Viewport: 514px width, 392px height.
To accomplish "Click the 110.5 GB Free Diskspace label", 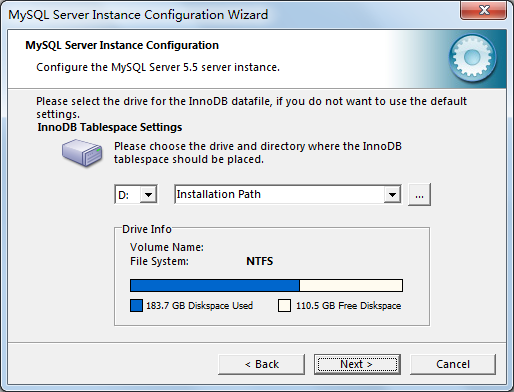I will pyautogui.click(x=348, y=306).
